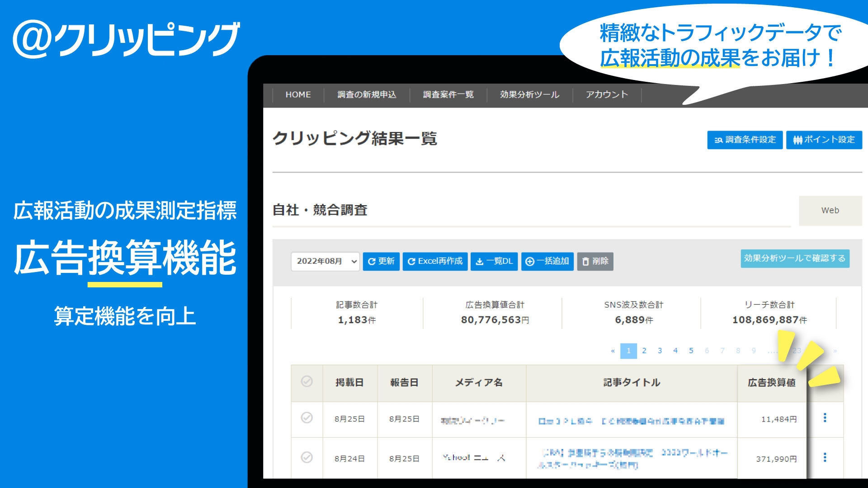Select the Excel再作成 regenerate icon

point(412,261)
